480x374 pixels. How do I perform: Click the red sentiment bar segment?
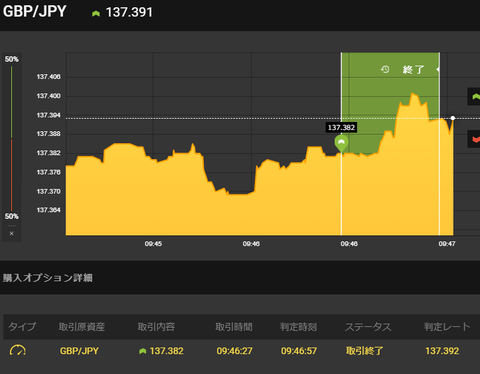tap(12, 175)
